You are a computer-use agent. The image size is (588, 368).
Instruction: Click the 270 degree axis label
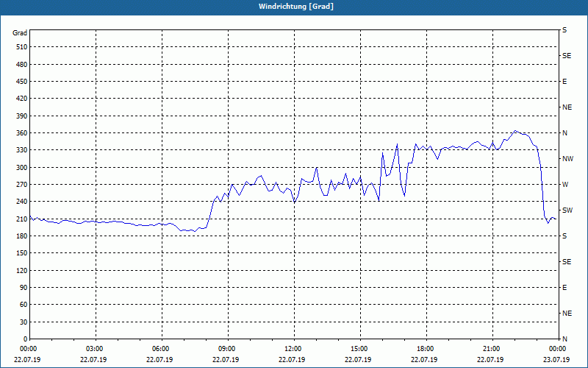pyautogui.click(x=21, y=185)
